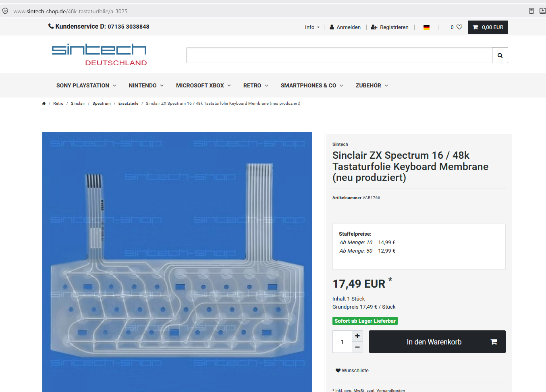The height and width of the screenshot is (392, 546).
Task: Click the home icon in breadcrumb
Action: [44, 104]
